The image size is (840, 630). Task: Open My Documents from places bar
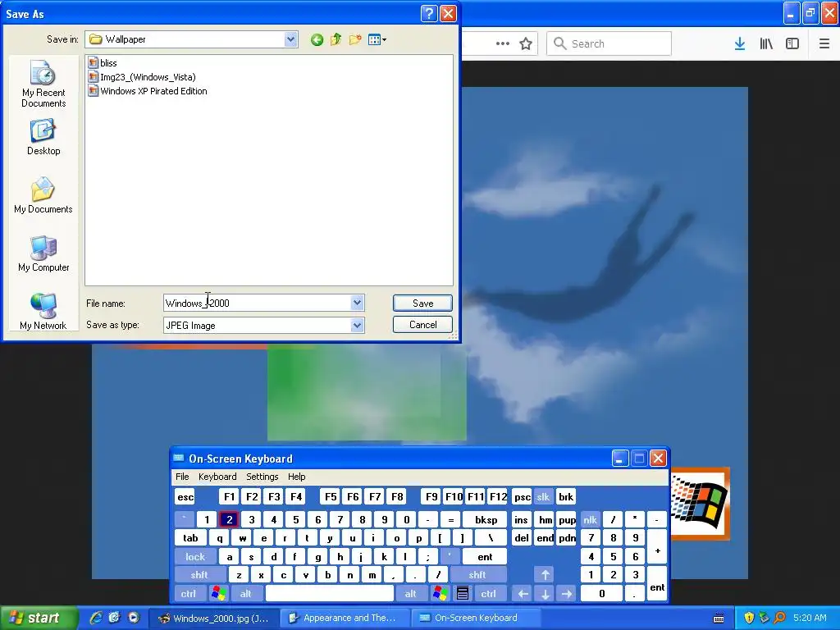tap(43, 195)
